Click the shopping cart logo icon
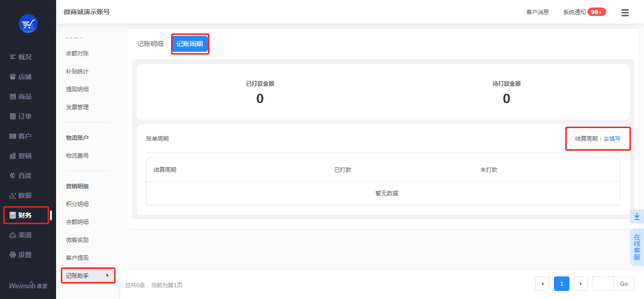 pos(28,24)
